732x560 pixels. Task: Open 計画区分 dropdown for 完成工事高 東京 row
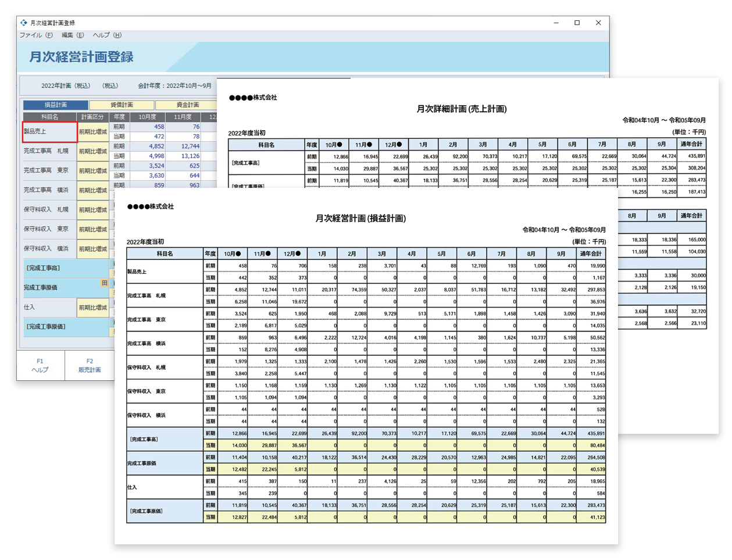[93, 171]
